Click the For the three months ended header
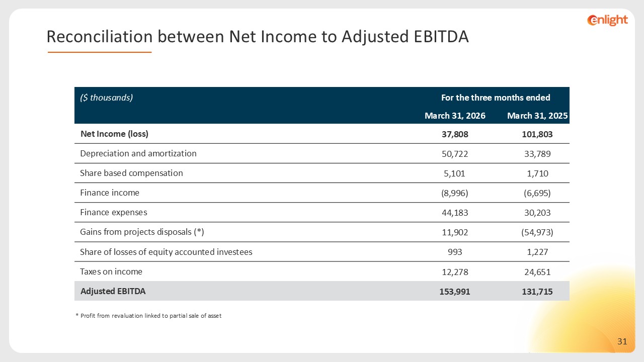The width and height of the screenshot is (644, 362). pos(496,98)
